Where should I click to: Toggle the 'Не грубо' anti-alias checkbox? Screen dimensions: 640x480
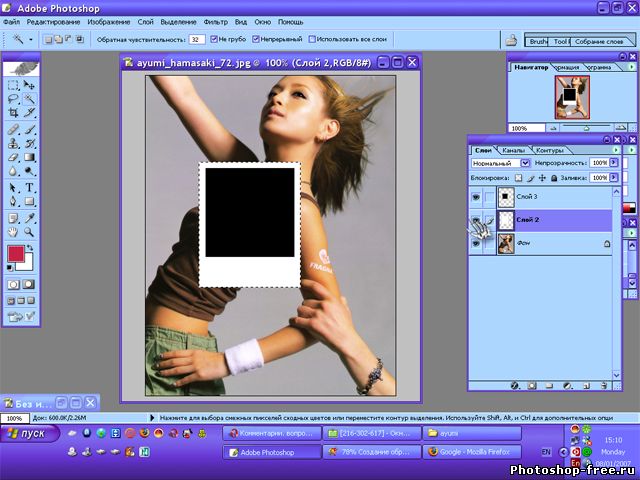coord(212,39)
